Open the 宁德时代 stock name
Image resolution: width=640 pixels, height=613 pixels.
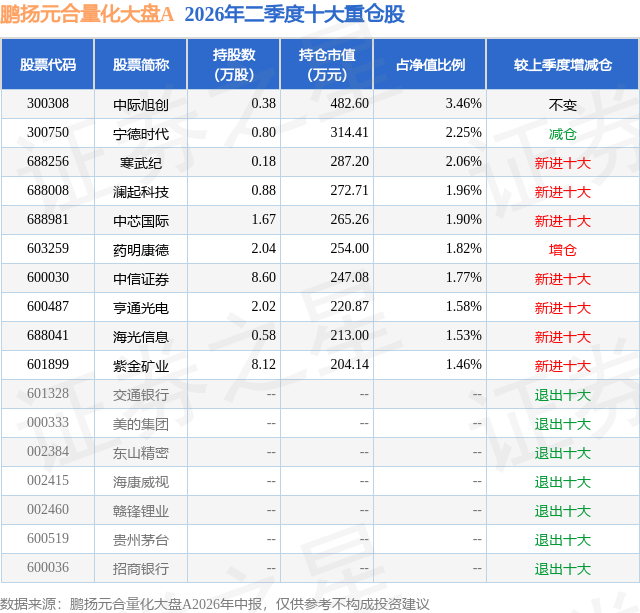141,133
